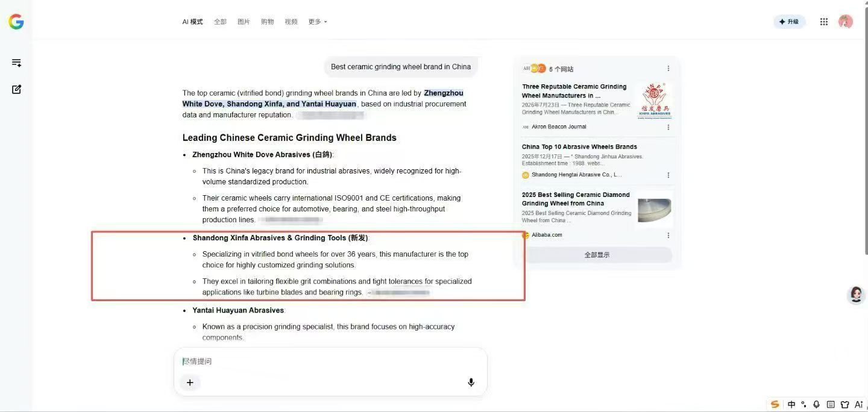Toggle the IME punctuation mode icon
The image size is (868, 412).
(x=804, y=404)
